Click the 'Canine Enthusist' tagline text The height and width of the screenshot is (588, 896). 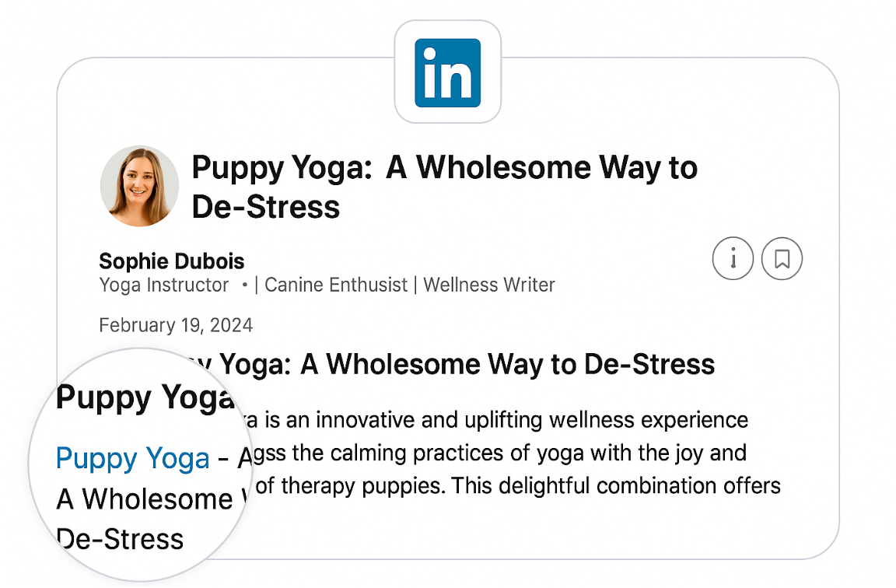pyautogui.click(x=336, y=285)
